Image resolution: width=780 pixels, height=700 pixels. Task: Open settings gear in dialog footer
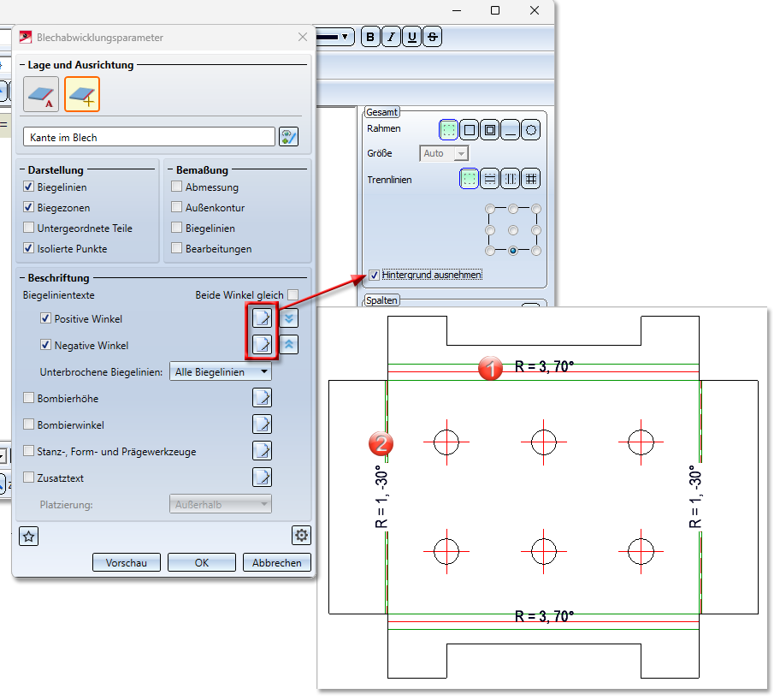tap(301, 535)
